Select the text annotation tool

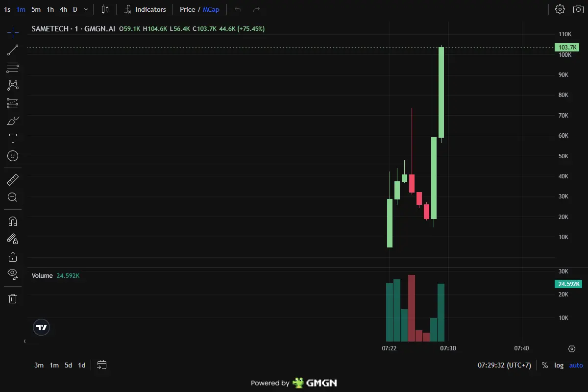pyautogui.click(x=13, y=138)
